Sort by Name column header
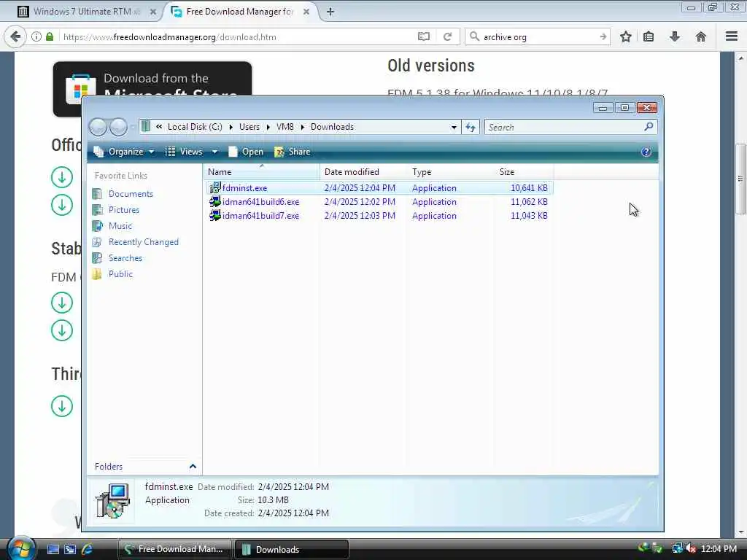The image size is (747, 560). 262,172
